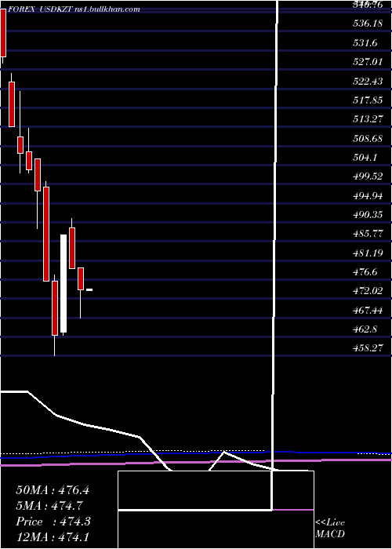Click the 527.01 price axis label

368,62
